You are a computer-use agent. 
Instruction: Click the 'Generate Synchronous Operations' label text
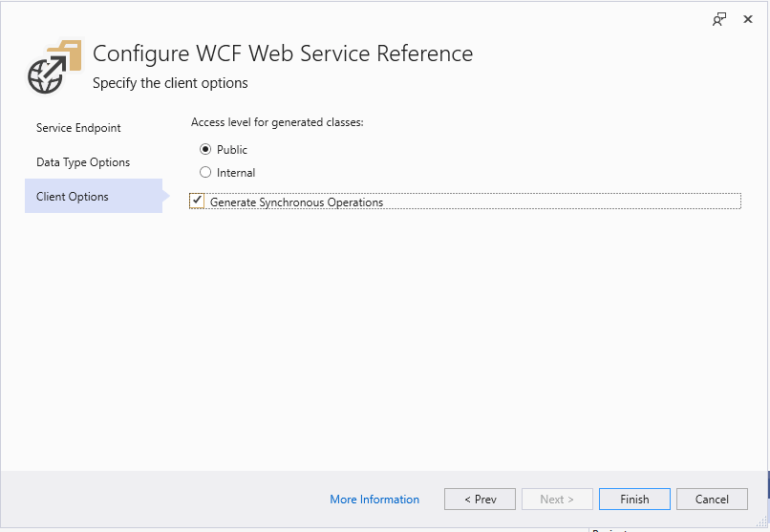tap(296, 202)
